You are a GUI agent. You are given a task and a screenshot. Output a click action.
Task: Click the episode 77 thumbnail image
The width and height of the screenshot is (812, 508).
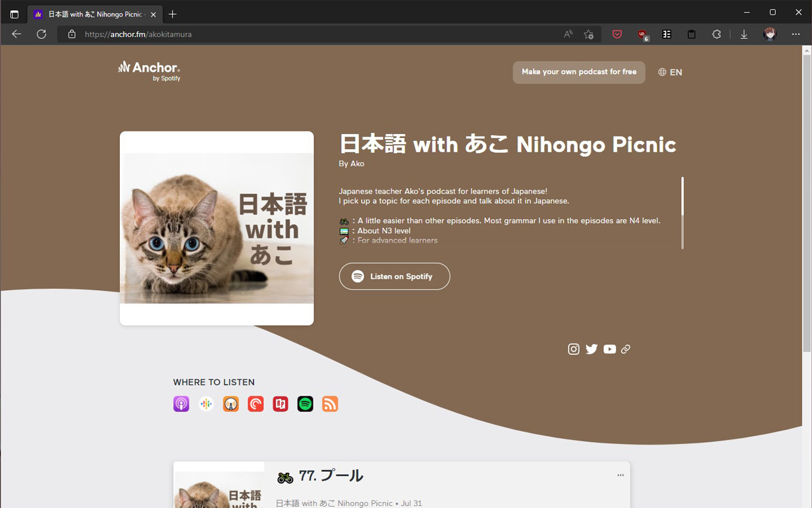(x=219, y=485)
